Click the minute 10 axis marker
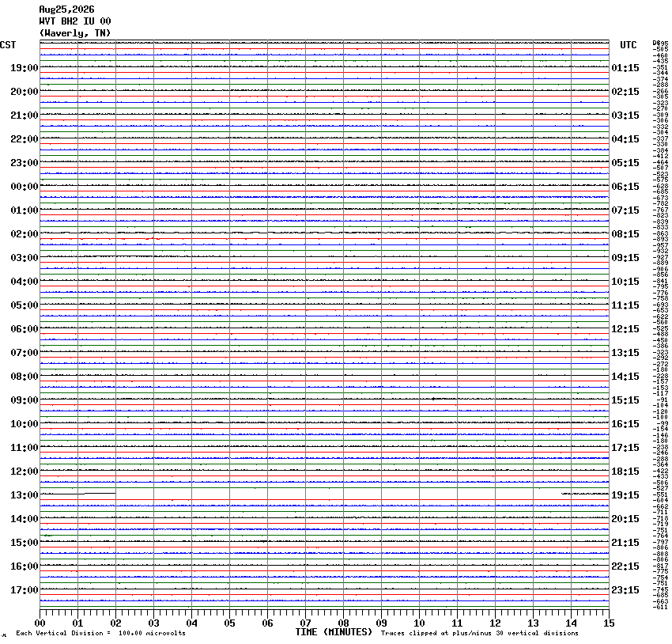This screenshot has height=644, width=672. point(419,623)
